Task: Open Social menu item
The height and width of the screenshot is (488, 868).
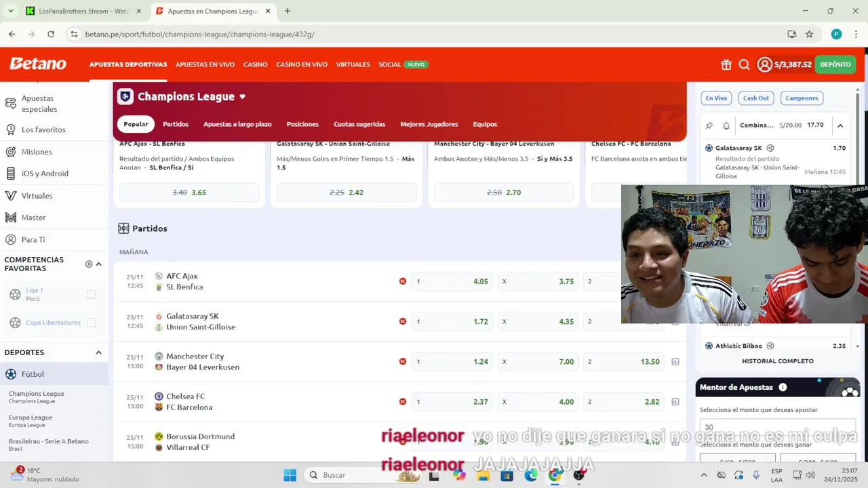Action: pos(390,64)
